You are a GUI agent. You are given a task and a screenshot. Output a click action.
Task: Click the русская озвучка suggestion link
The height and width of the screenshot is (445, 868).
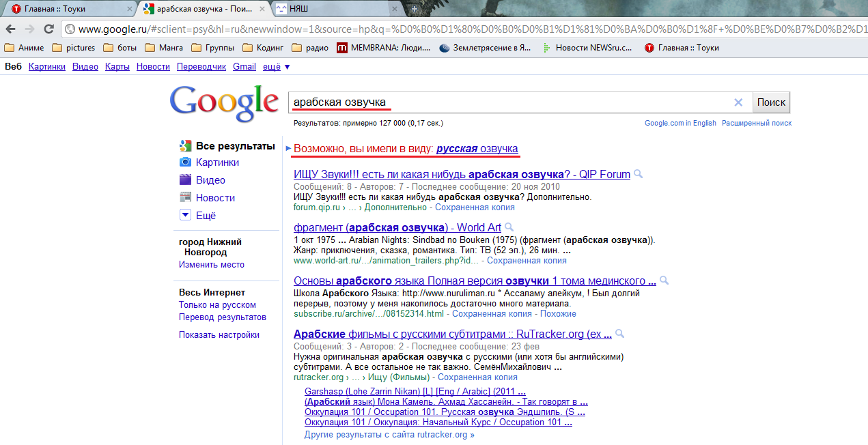tap(477, 148)
